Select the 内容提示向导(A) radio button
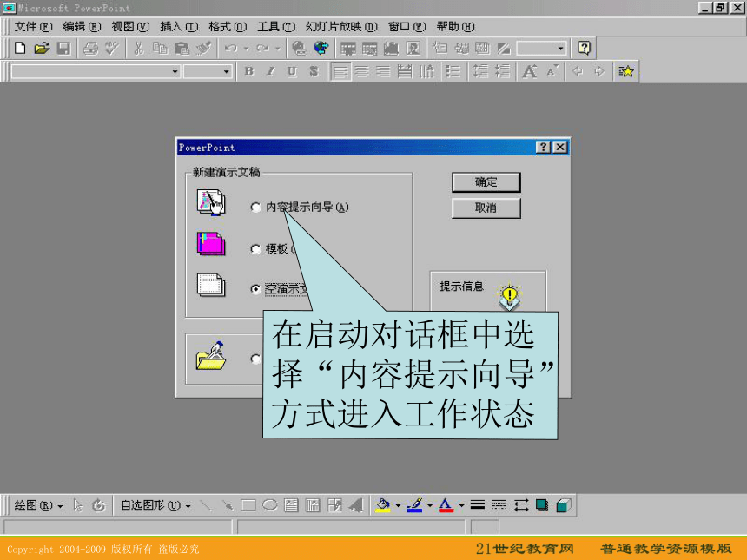Image resolution: width=747 pixels, height=560 pixels. click(256, 208)
